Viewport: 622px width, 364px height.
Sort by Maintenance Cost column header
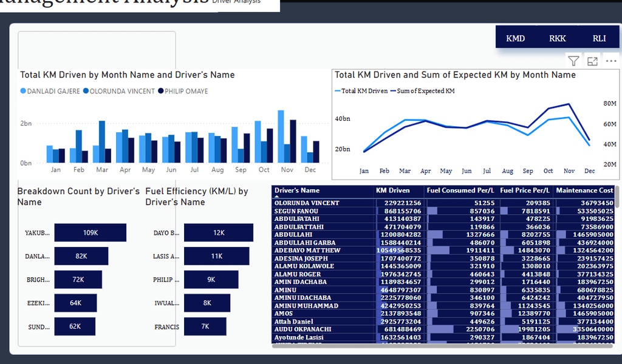click(584, 190)
